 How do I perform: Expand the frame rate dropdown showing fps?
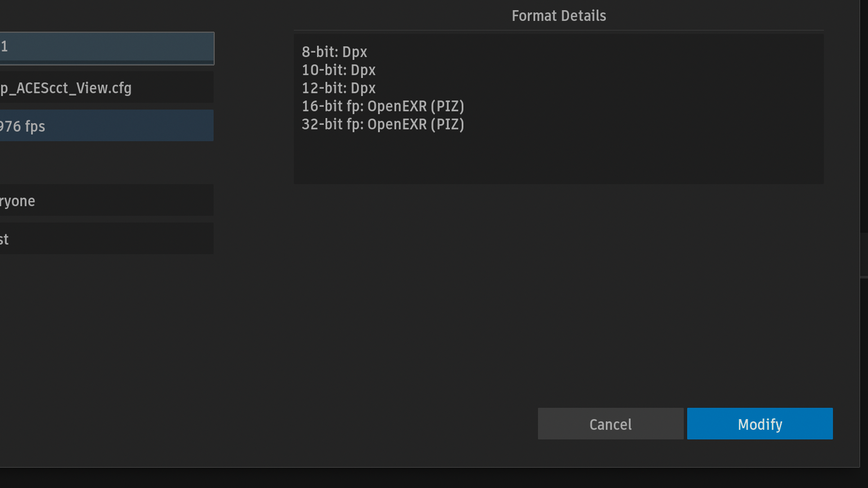(x=106, y=126)
